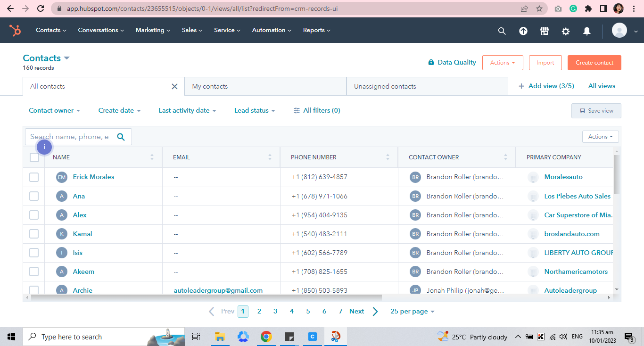Change the 25 per page setting
This screenshot has height=346, width=644.
tap(413, 311)
